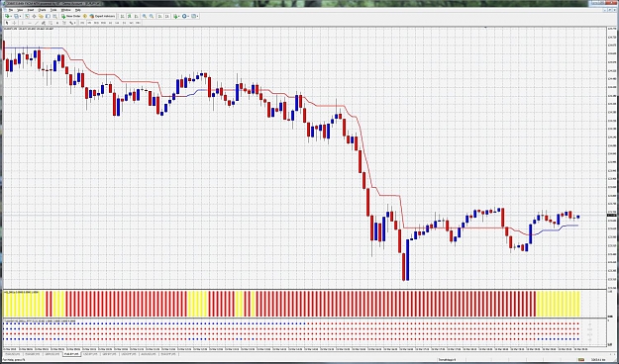
Task: Open the Help menu
Action: pos(78,10)
